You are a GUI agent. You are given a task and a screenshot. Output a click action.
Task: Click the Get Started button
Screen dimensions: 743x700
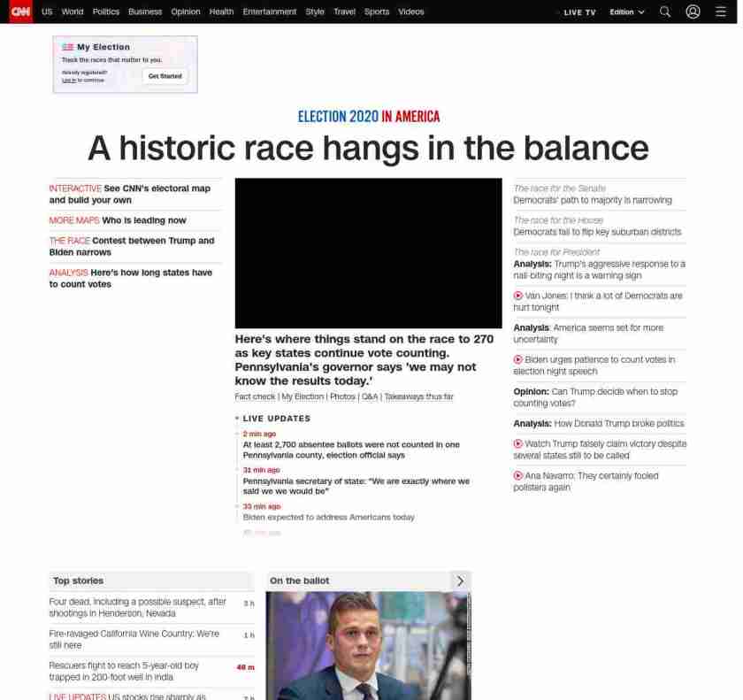165,76
